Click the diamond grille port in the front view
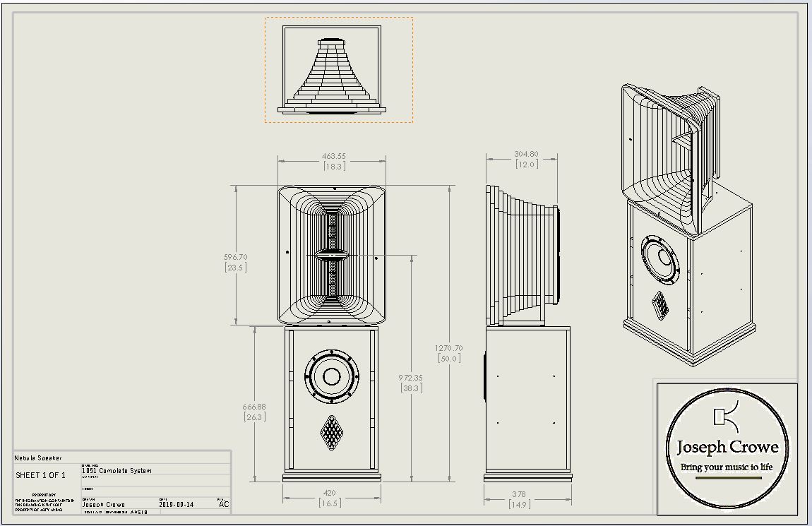The image size is (812, 526). click(331, 433)
